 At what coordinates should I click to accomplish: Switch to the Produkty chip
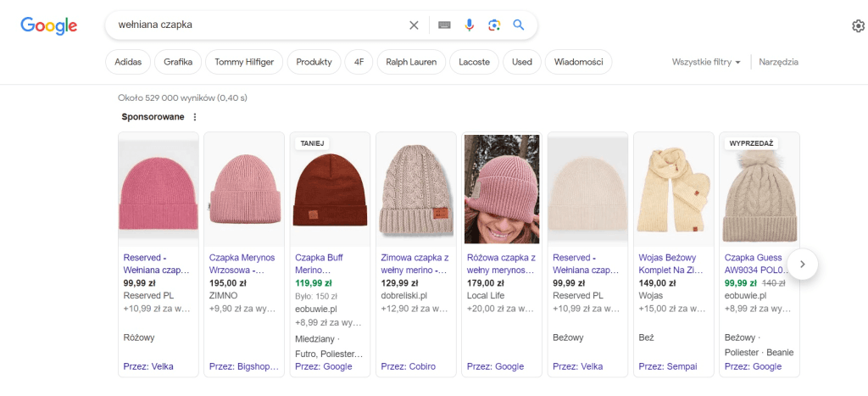pos(314,62)
